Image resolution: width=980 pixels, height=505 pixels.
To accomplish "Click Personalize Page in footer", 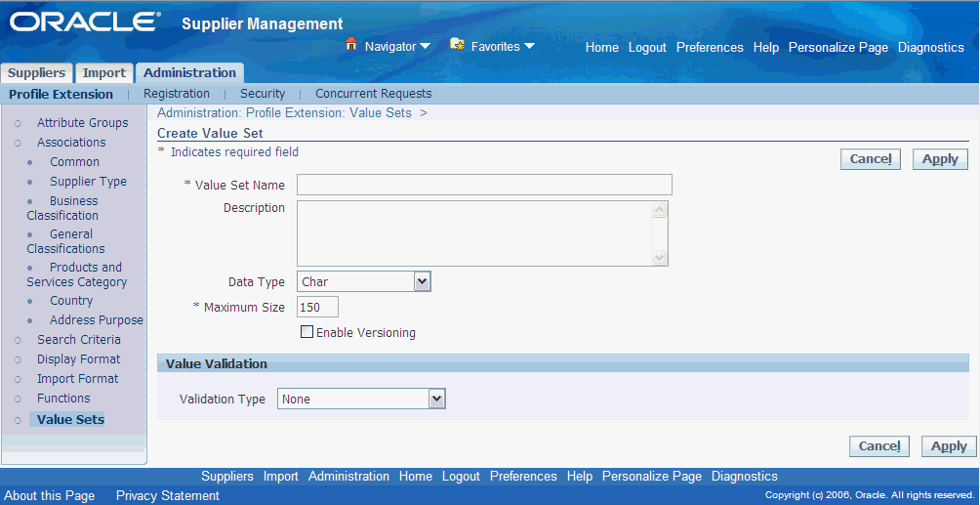I will tap(652, 477).
